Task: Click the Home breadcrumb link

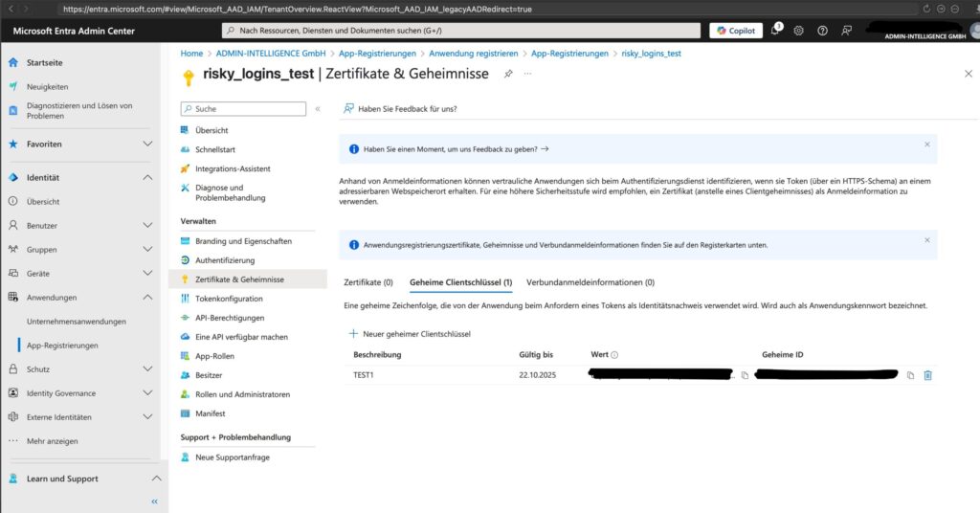Action: [x=191, y=54]
